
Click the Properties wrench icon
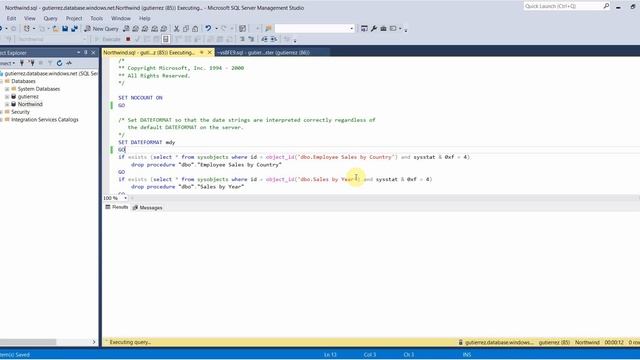point(373,29)
